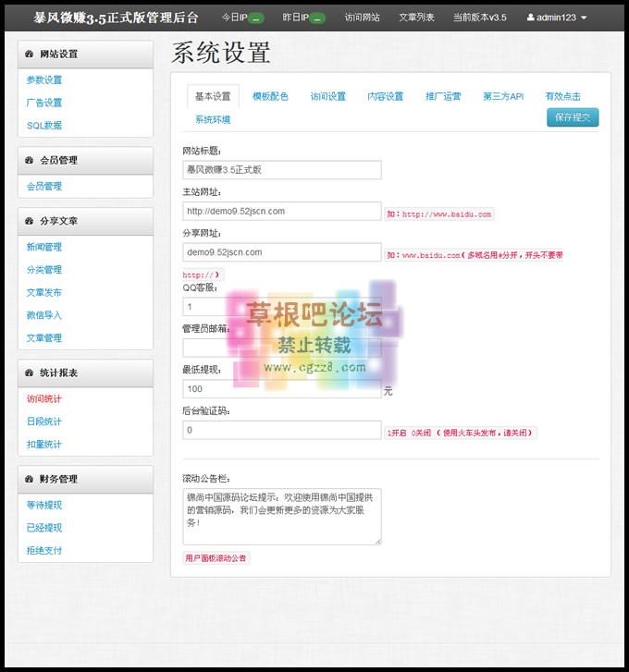Image resolution: width=629 pixels, height=672 pixels.
Task: Open 访问网站 in the top navigation
Action: point(362,18)
